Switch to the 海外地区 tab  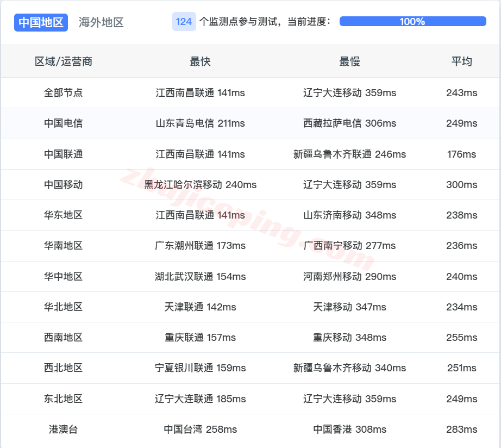tap(101, 22)
